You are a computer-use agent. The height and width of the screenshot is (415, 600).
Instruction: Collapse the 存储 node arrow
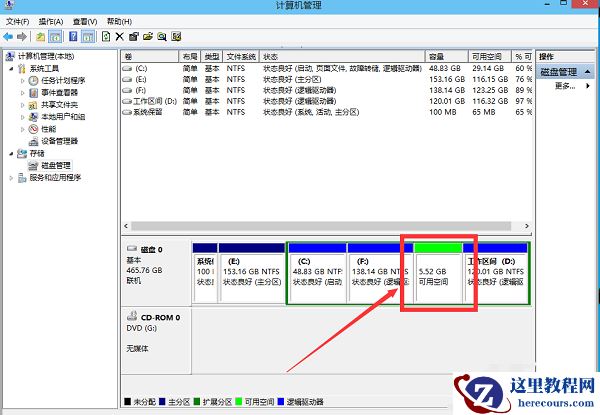(11, 154)
